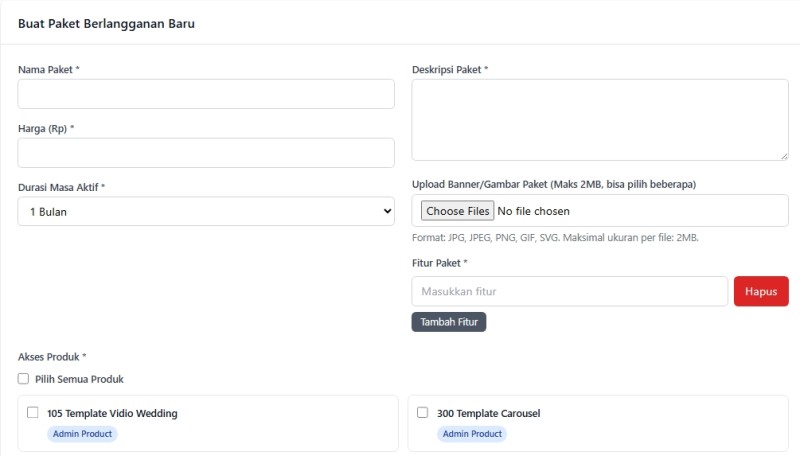Open the Durasi Masa Aktif dropdown
Viewport: 800px width, 456px height.
(x=206, y=212)
